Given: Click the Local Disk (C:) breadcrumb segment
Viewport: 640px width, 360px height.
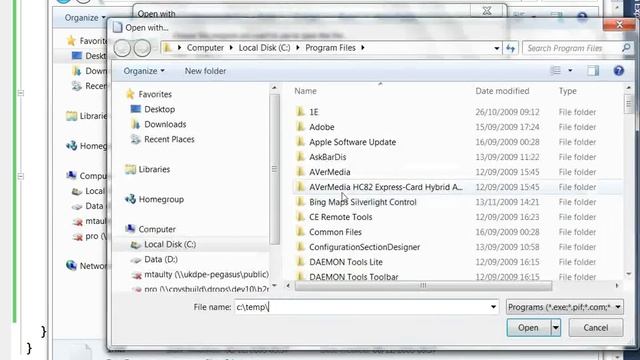Looking at the screenshot, I should [x=264, y=48].
